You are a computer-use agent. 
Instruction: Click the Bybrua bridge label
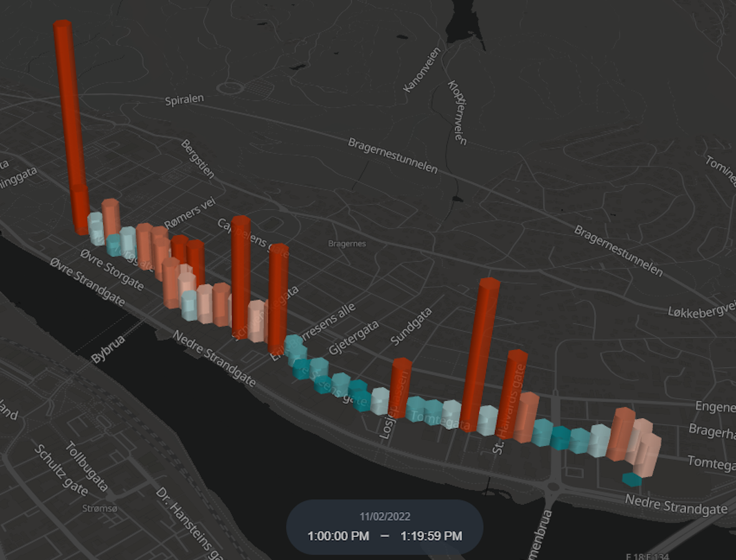pos(108,349)
